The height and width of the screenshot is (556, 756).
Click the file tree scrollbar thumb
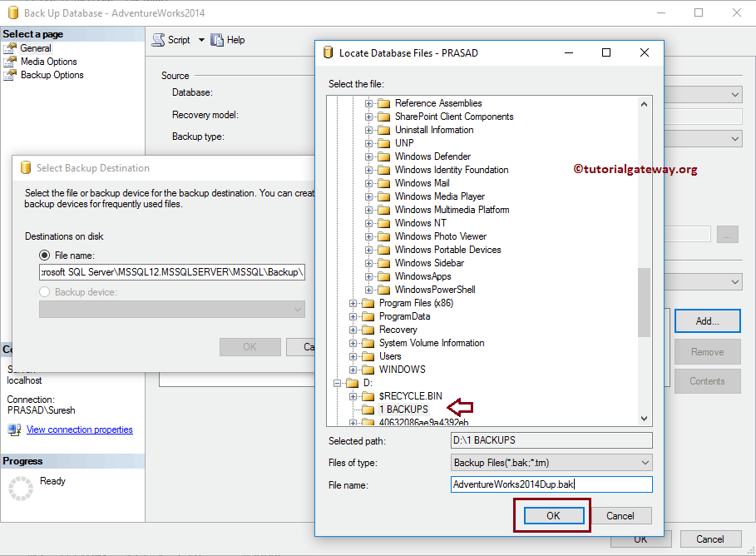click(x=645, y=302)
